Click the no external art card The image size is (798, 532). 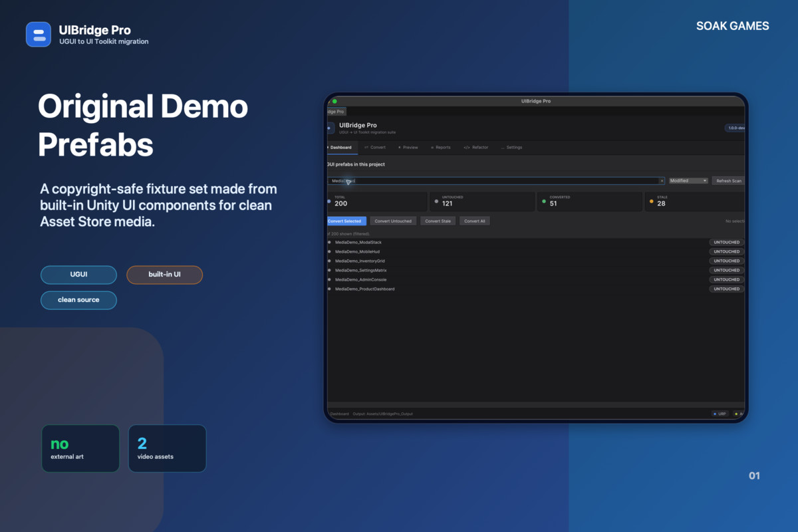[x=80, y=449]
